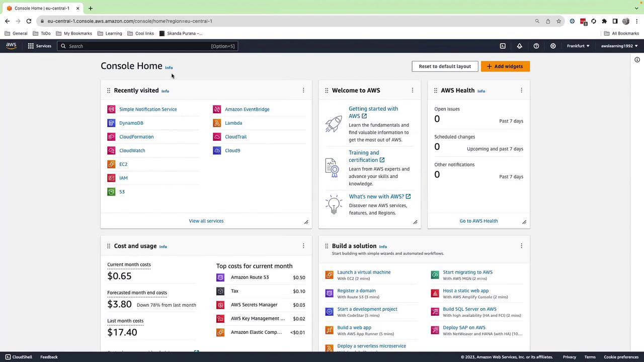Click the Deploy SAP on AWS icon
The width and height of the screenshot is (644, 362).
click(x=435, y=330)
